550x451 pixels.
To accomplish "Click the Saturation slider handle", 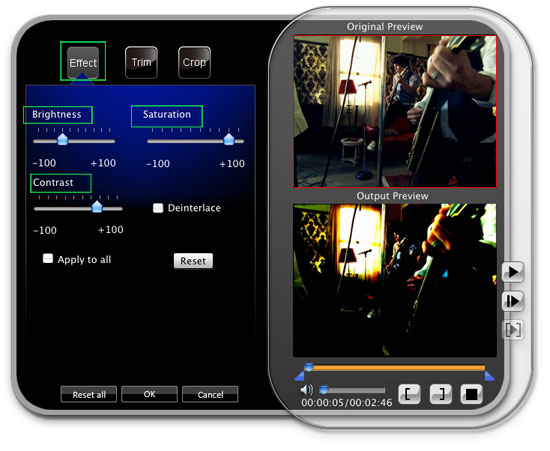I will tap(229, 139).
